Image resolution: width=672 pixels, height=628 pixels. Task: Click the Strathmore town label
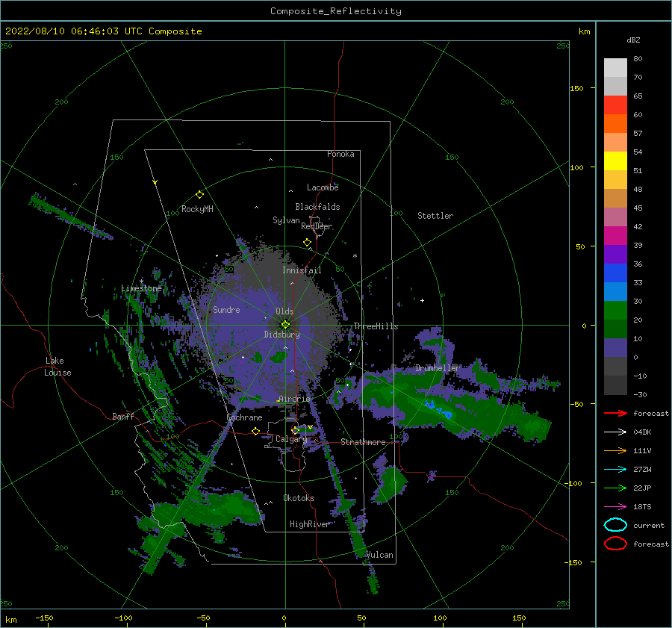pos(363,442)
